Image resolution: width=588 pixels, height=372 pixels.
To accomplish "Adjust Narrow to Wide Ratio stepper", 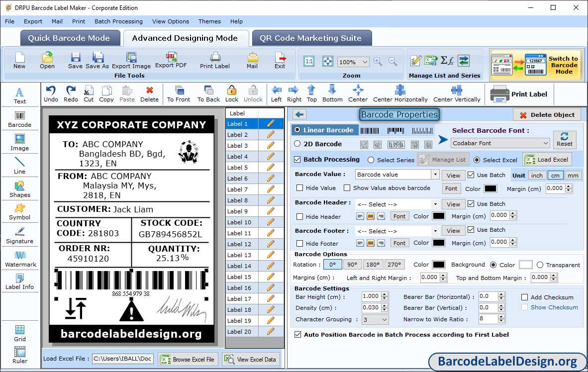I will pos(501,319).
